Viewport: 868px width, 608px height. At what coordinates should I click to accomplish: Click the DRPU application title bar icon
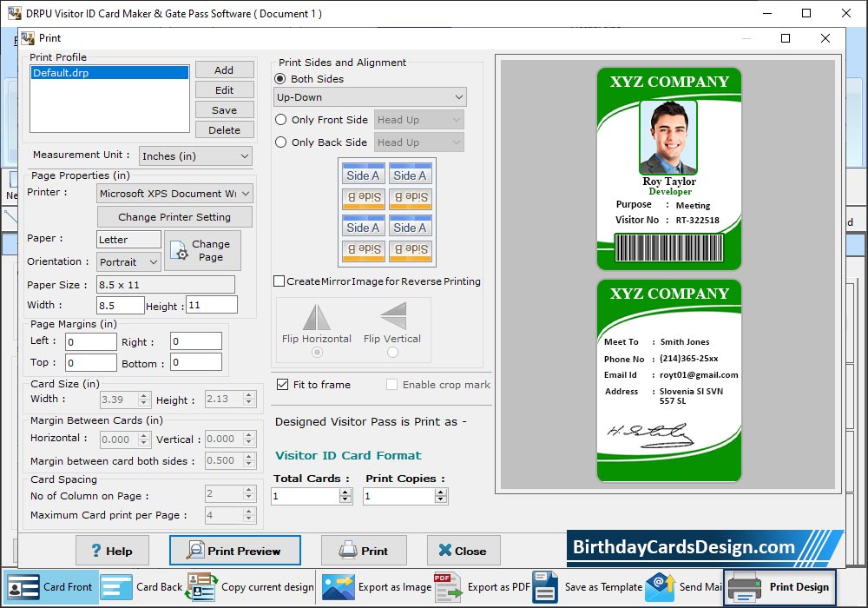[15, 13]
